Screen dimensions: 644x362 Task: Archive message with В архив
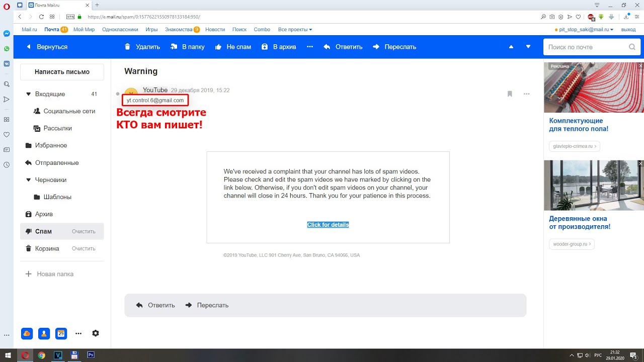pyautogui.click(x=279, y=47)
